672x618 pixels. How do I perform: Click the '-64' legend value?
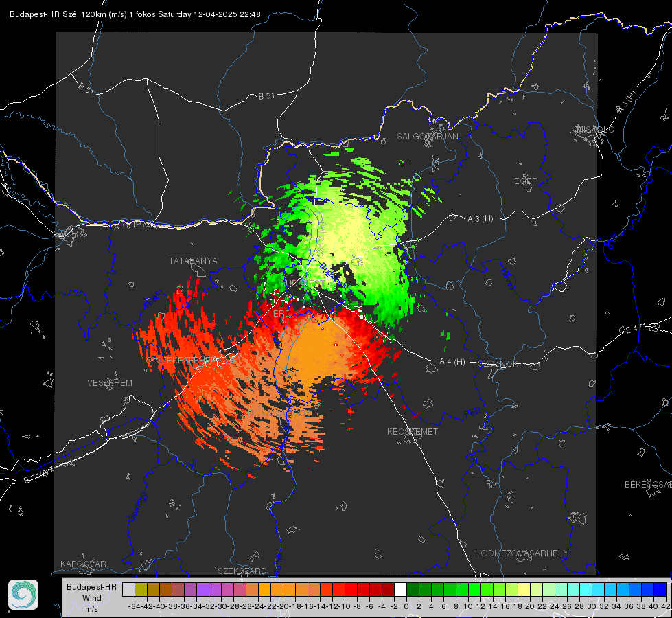coord(134,606)
